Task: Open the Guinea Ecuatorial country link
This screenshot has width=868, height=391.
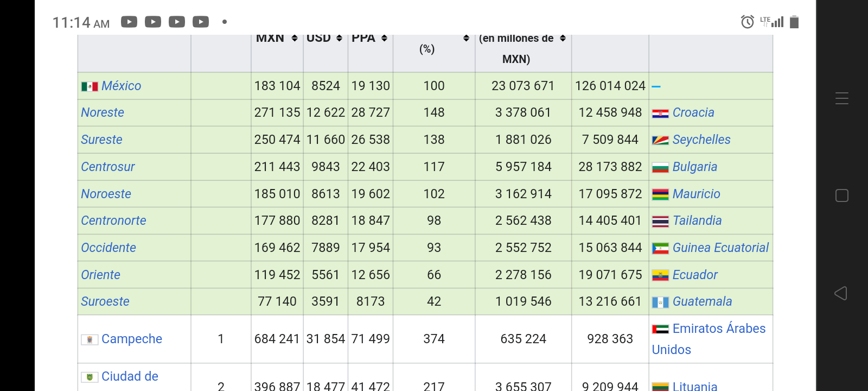Action: pyautogui.click(x=720, y=248)
